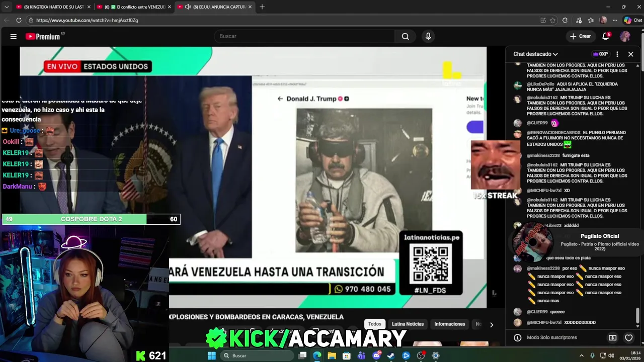Open File Explorer from the taskbar
The width and height of the screenshot is (644, 362).
tap(332, 355)
